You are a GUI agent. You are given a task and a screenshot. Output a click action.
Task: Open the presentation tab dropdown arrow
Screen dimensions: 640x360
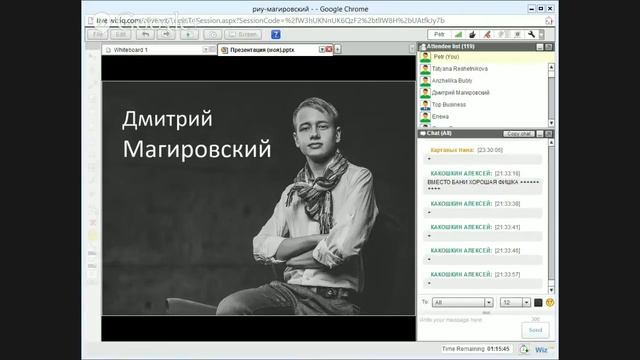tap(322, 50)
